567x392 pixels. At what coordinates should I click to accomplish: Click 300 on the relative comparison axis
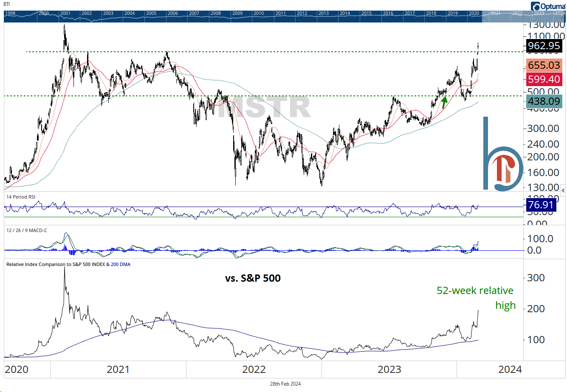point(536,278)
